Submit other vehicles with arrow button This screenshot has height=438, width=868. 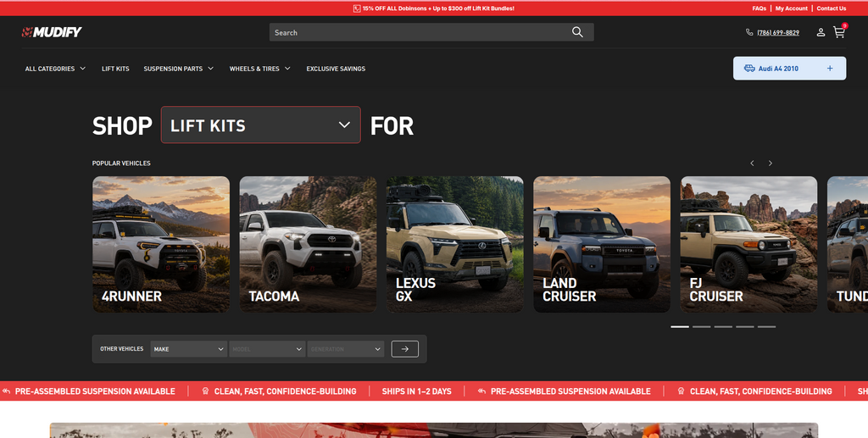pos(404,349)
